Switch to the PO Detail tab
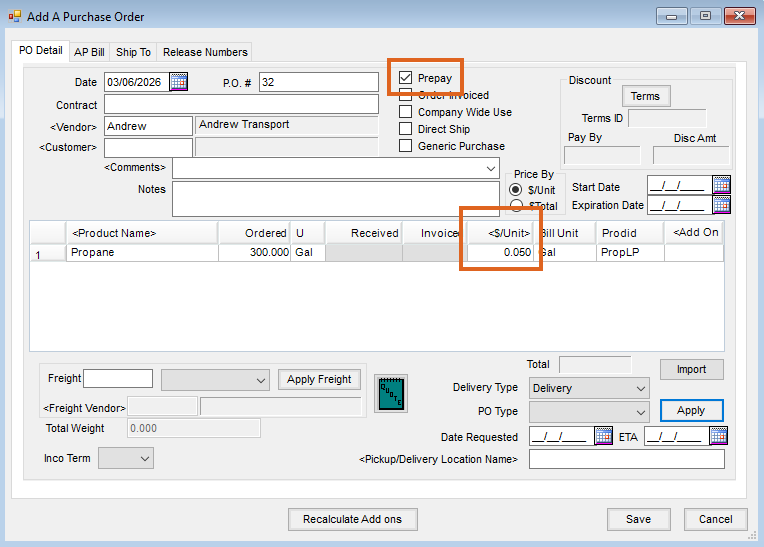This screenshot has width=764, height=547. [40, 50]
